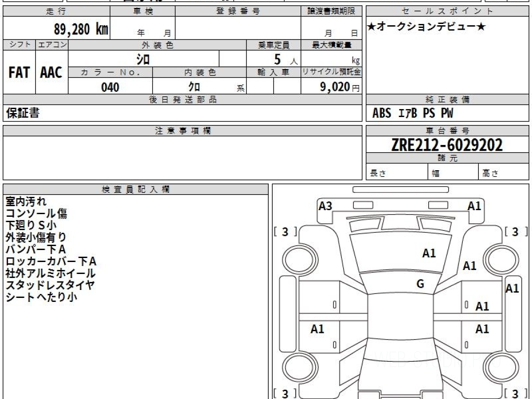
Task: Click inspector note ロッカーカバー下A
Action: [x=51, y=262]
